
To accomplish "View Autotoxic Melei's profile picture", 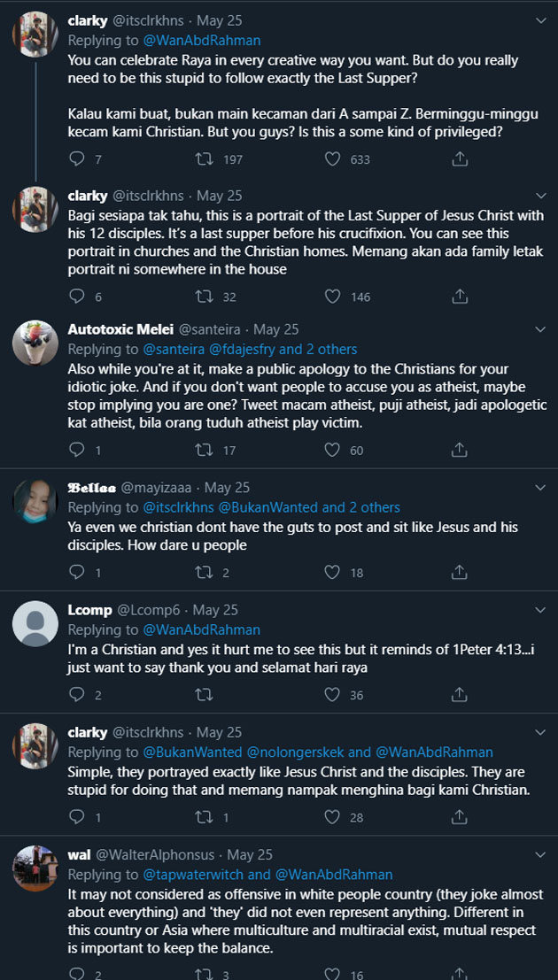I will coord(35,343).
